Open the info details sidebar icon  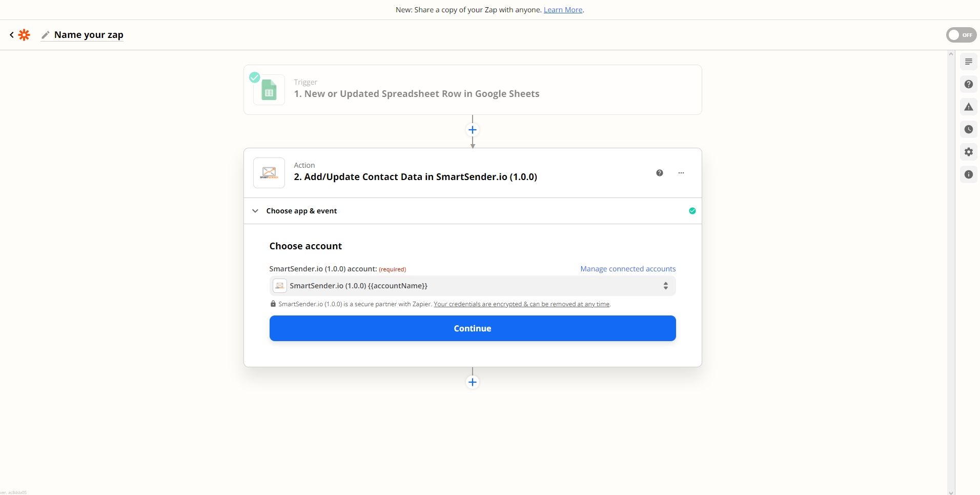968,174
